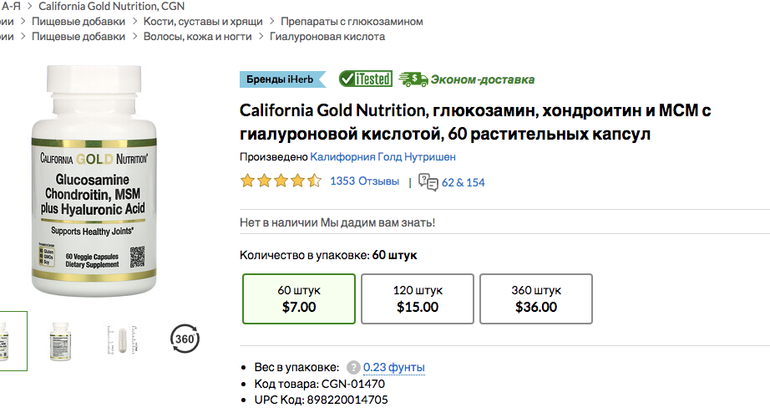Click the iTested badge icon
This screenshot has height=408, width=770.
(x=365, y=79)
